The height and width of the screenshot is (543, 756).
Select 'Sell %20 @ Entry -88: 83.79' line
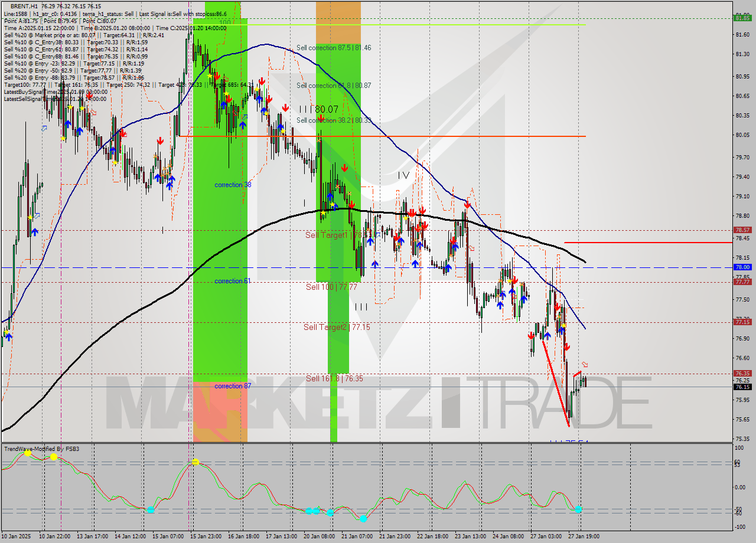(x=74, y=78)
